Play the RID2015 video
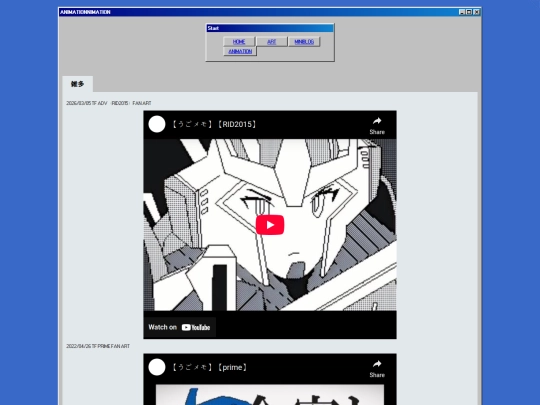This screenshot has width=540, height=405. [270, 225]
